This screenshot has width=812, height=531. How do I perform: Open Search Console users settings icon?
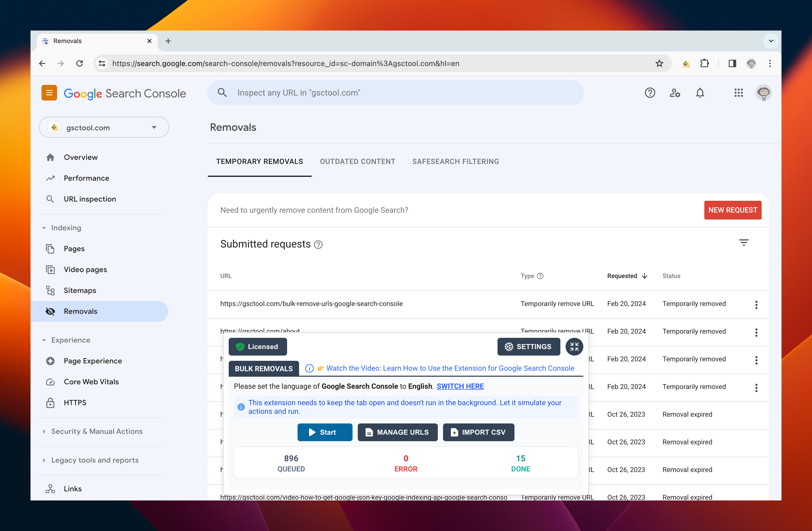click(x=675, y=93)
